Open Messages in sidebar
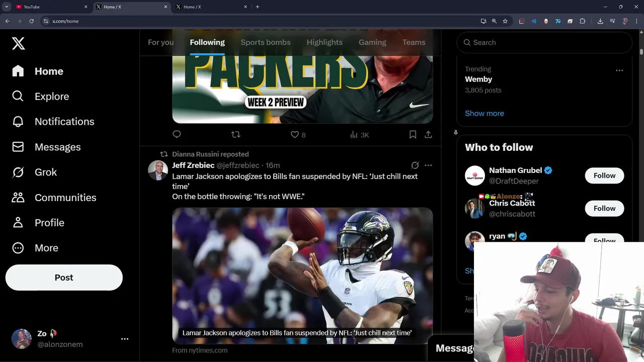The width and height of the screenshot is (644, 362). [46, 147]
